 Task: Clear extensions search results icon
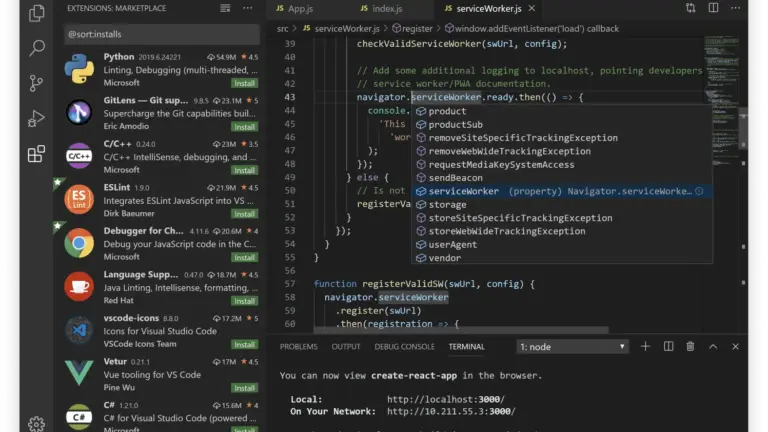coord(225,8)
